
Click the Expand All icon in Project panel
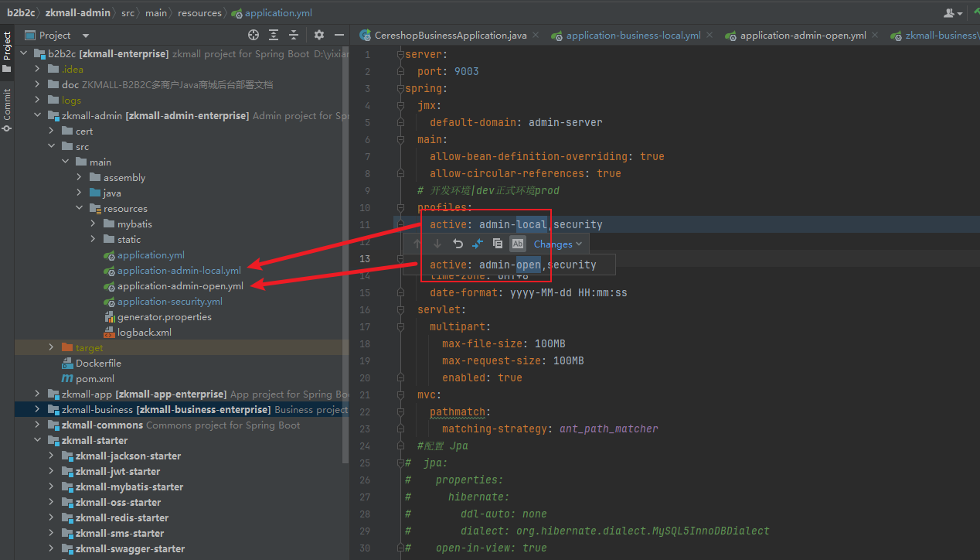[x=274, y=35]
